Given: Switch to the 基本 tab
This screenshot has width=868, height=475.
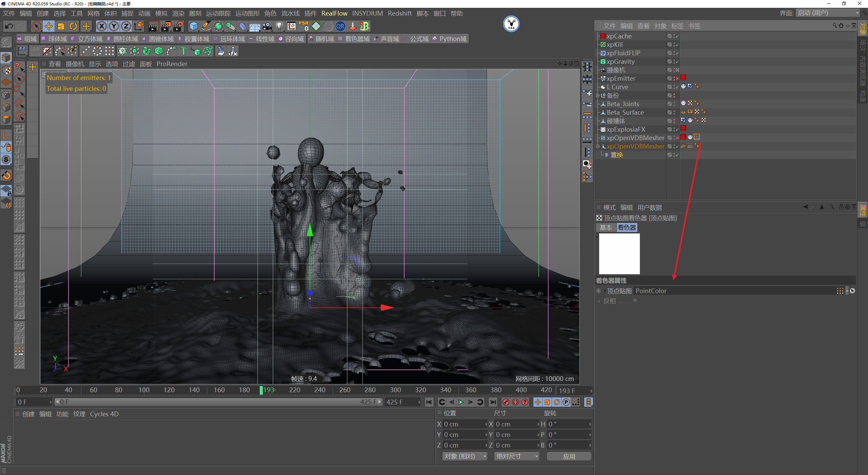Looking at the screenshot, I should pos(606,228).
